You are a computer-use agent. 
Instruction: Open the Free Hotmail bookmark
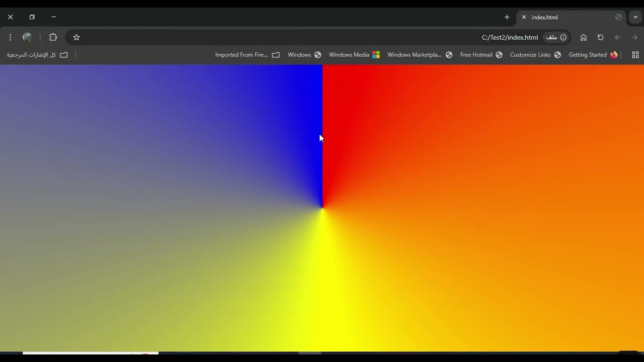pos(481,55)
